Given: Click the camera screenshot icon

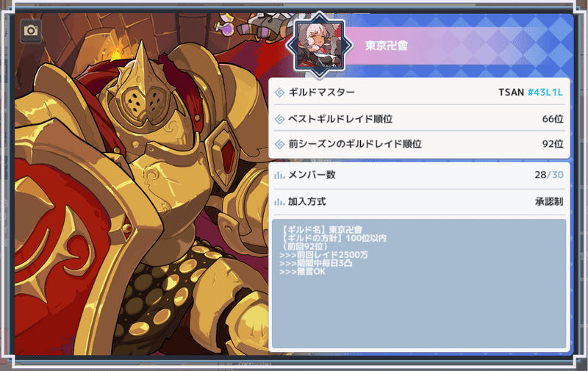Looking at the screenshot, I should point(31,30).
